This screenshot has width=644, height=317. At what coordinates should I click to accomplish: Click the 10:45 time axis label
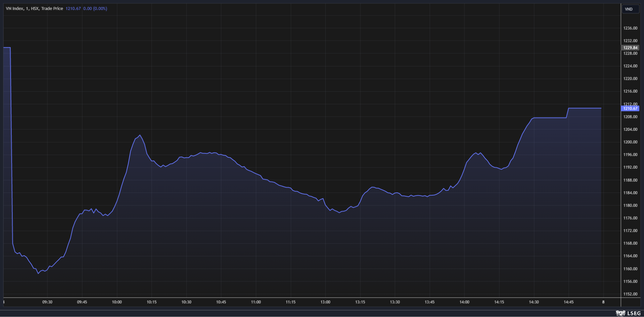pyautogui.click(x=221, y=302)
